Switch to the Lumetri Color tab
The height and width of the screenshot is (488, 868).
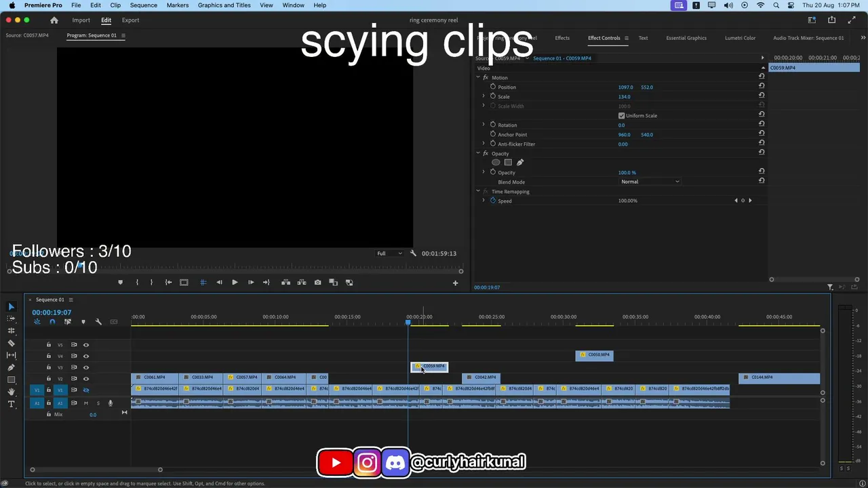(x=740, y=38)
